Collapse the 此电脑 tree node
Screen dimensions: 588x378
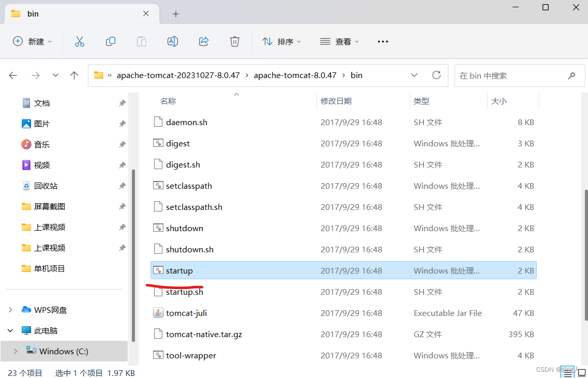point(10,331)
